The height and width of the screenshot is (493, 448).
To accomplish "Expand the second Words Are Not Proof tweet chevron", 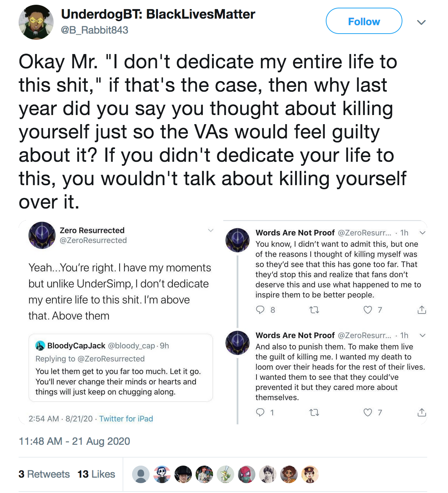I will click(422, 335).
